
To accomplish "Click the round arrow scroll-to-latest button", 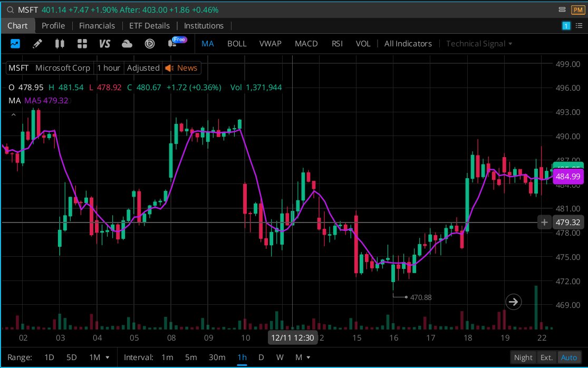I will [513, 302].
